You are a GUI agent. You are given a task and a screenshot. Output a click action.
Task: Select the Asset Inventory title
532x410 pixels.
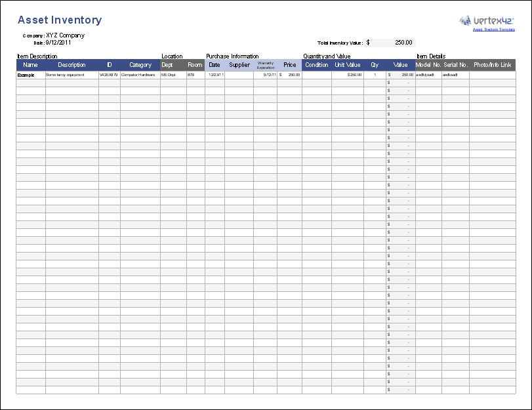pyautogui.click(x=60, y=20)
